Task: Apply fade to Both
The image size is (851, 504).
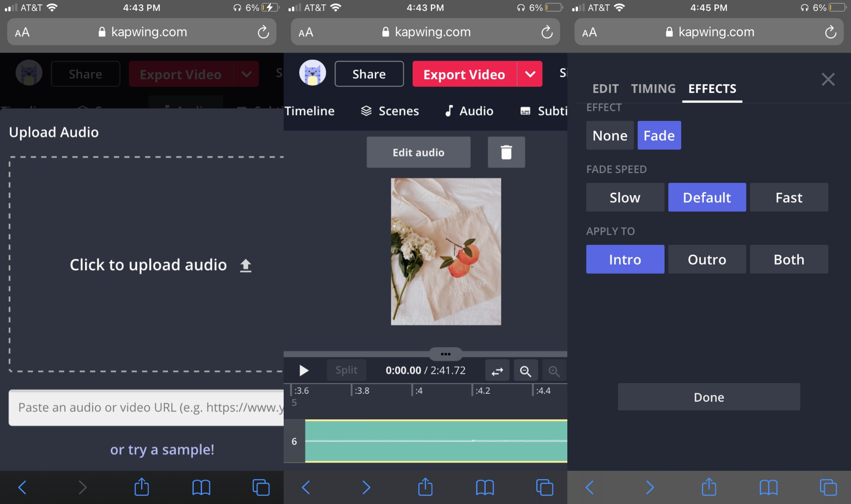Action: 789,260
